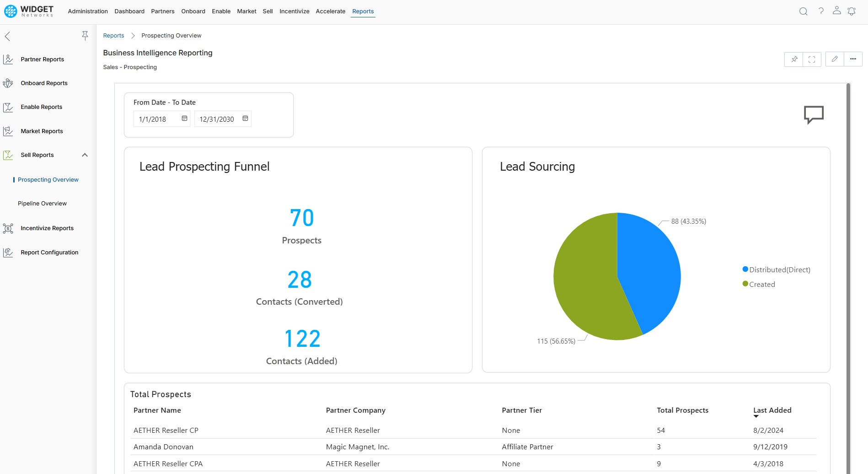
Task: Click the search magnifier icon
Action: tap(803, 11)
